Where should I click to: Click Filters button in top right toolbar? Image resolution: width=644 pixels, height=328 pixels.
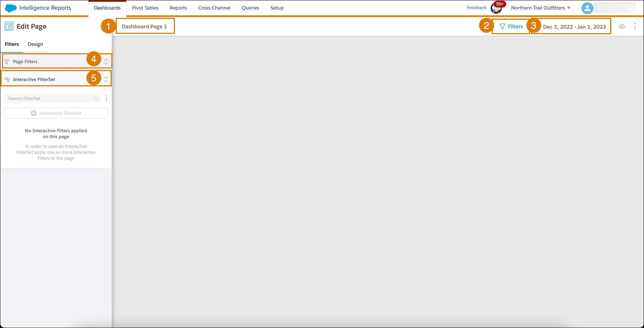pos(511,26)
